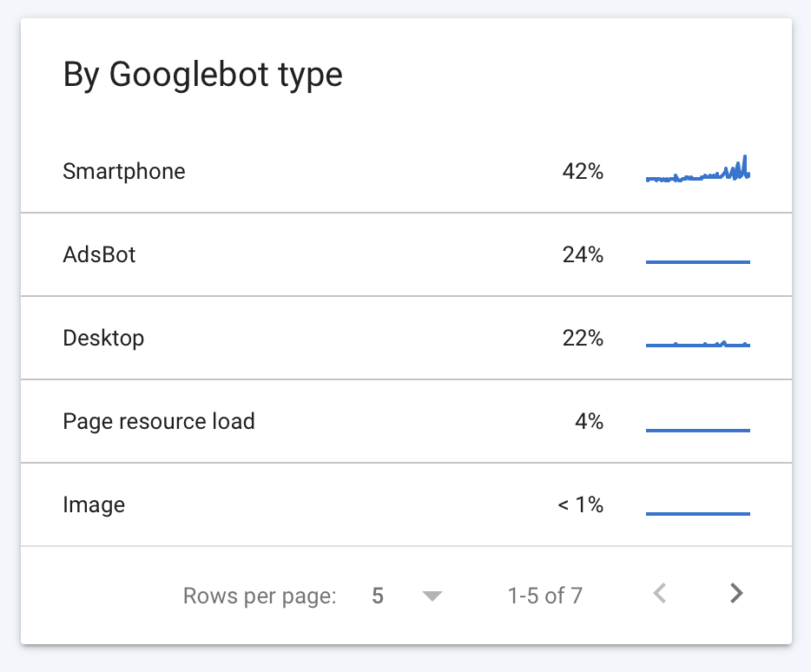Select the Desktop row label
The image size is (811, 672).
pyautogui.click(x=103, y=339)
